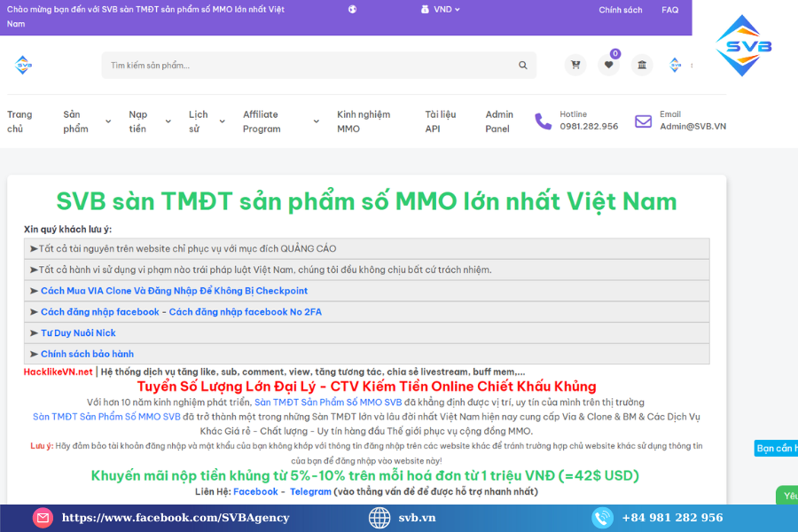Expand the Sản phẩm dropdown chevron
This screenshot has width=798, height=532.
[x=108, y=121]
